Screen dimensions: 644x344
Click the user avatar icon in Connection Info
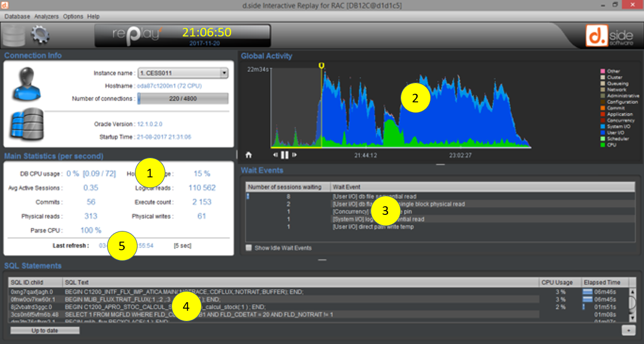point(26,83)
